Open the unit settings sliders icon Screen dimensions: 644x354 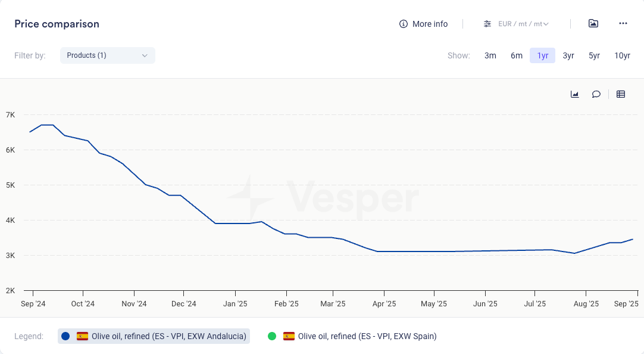click(487, 24)
